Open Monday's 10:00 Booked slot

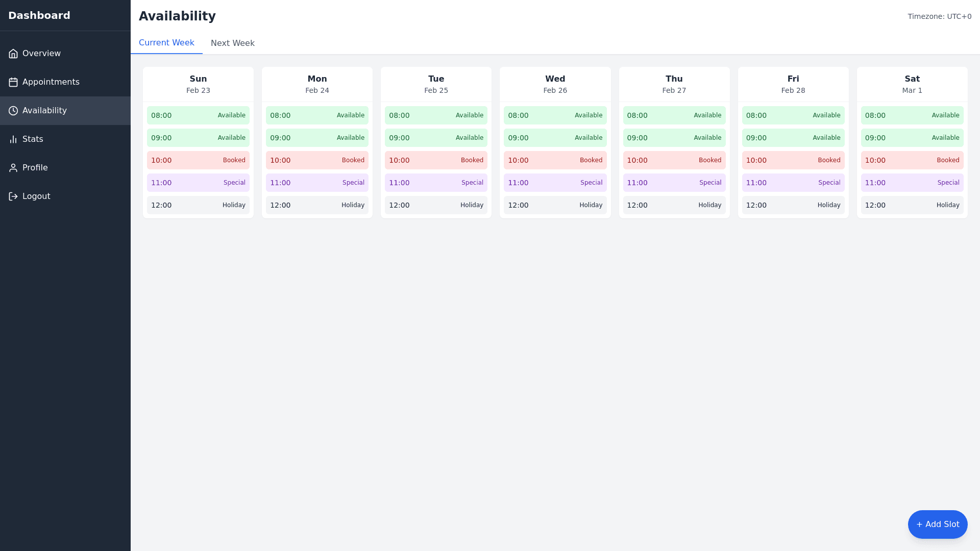[317, 160]
